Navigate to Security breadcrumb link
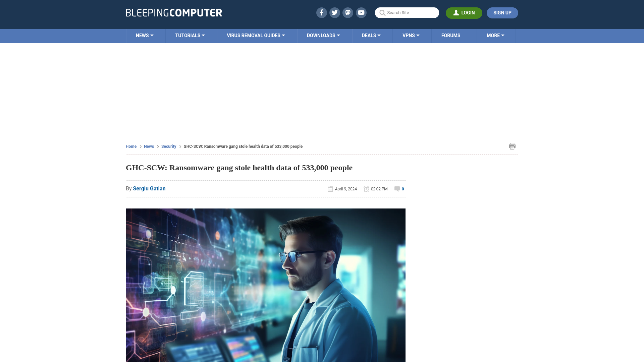 (x=168, y=146)
